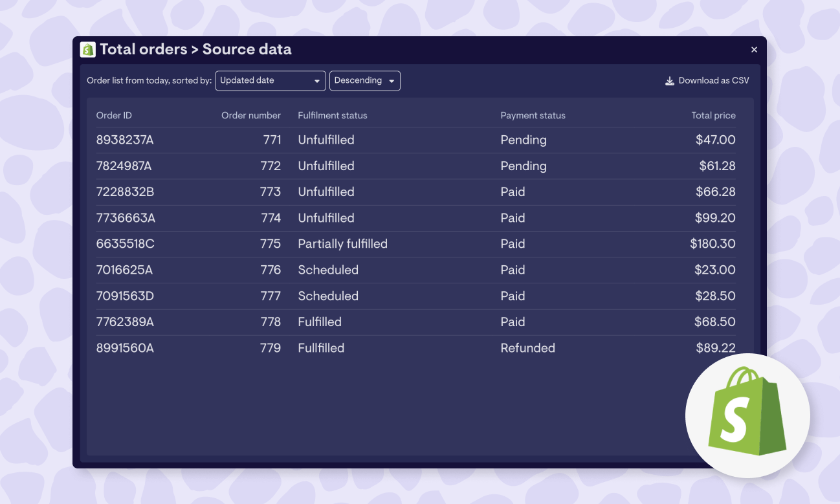Click the Shopify bag icon in title bar
Screen dimensions: 840x504
pos(88,49)
